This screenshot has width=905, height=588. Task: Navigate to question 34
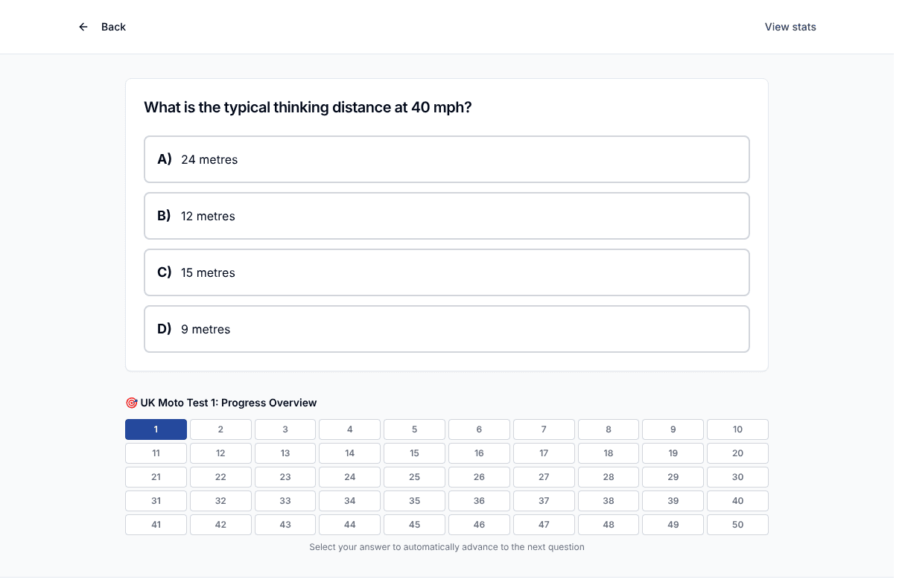tap(350, 501)
